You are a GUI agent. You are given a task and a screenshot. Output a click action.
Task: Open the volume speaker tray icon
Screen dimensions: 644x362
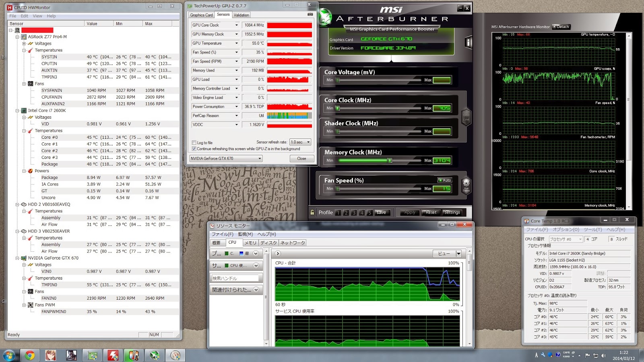tap(603, 356)
